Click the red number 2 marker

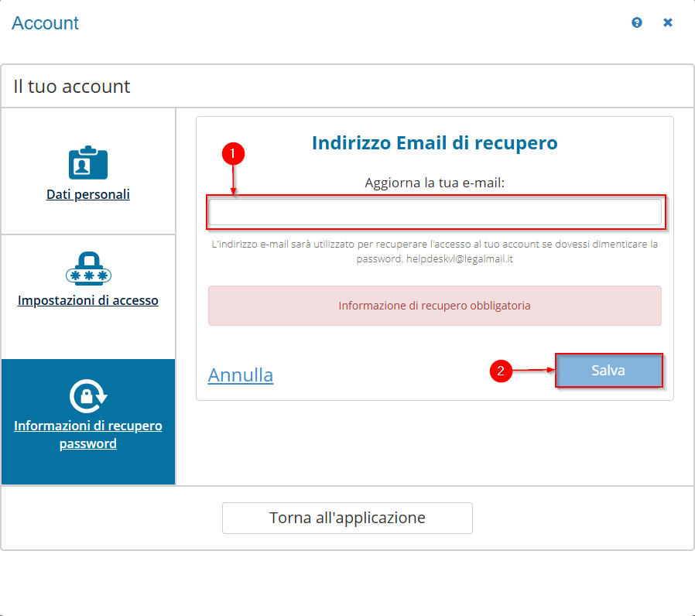tap(501, 371)
